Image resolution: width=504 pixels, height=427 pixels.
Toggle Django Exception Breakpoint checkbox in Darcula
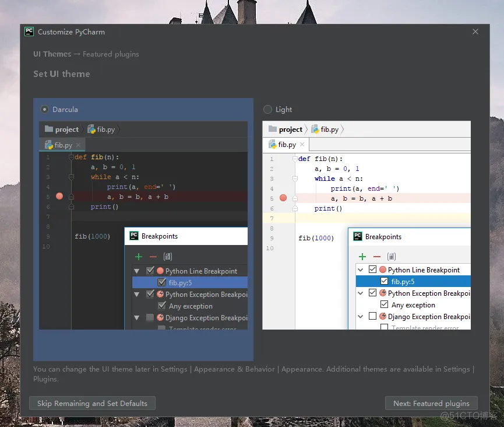150,317
